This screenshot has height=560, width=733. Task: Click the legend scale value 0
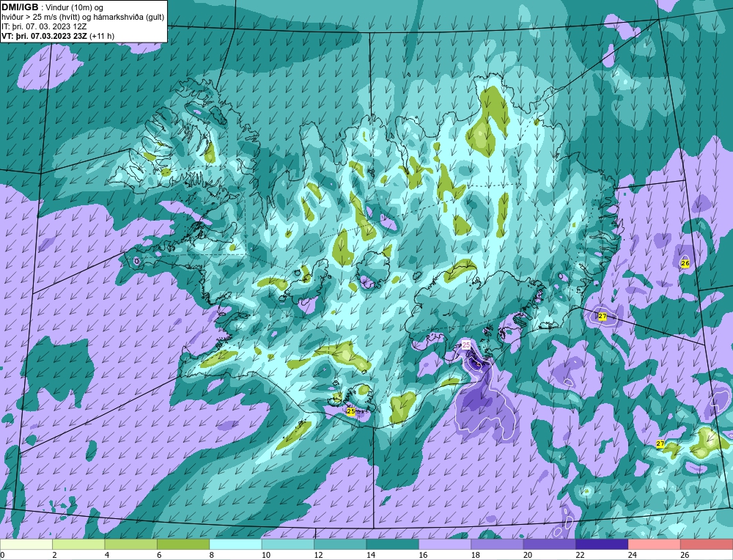pos(2,555)
